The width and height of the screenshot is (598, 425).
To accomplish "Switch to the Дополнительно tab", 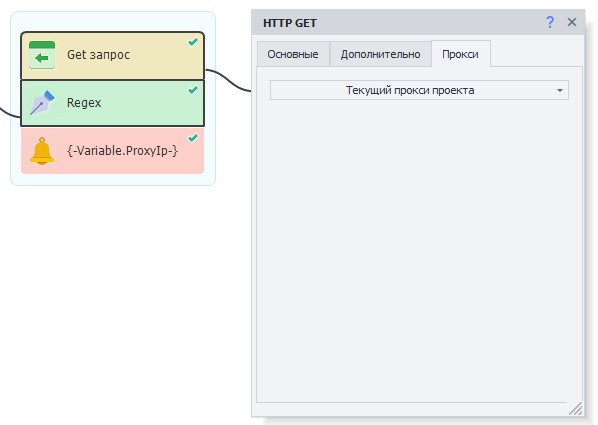I will tap(380, 54).
